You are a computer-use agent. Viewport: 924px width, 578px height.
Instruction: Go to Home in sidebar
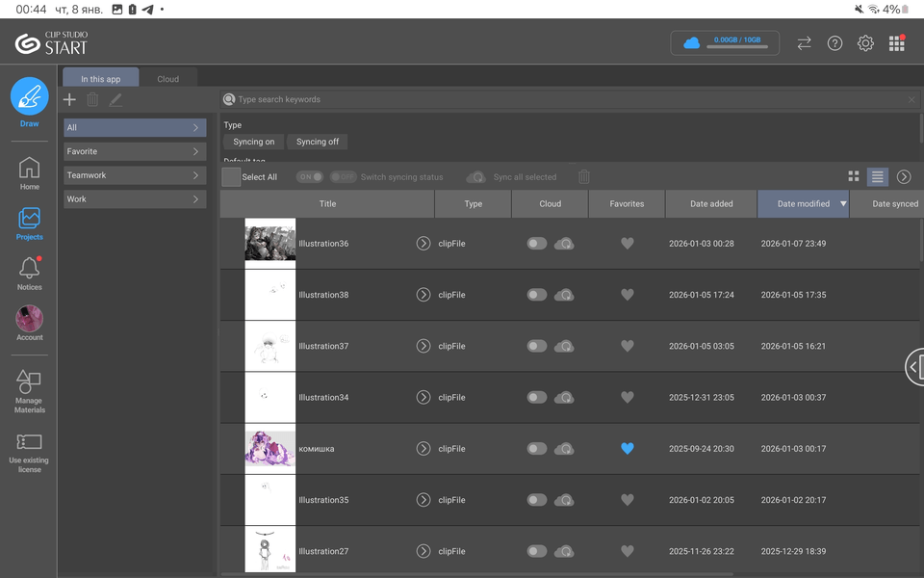[x=30, y=172]
